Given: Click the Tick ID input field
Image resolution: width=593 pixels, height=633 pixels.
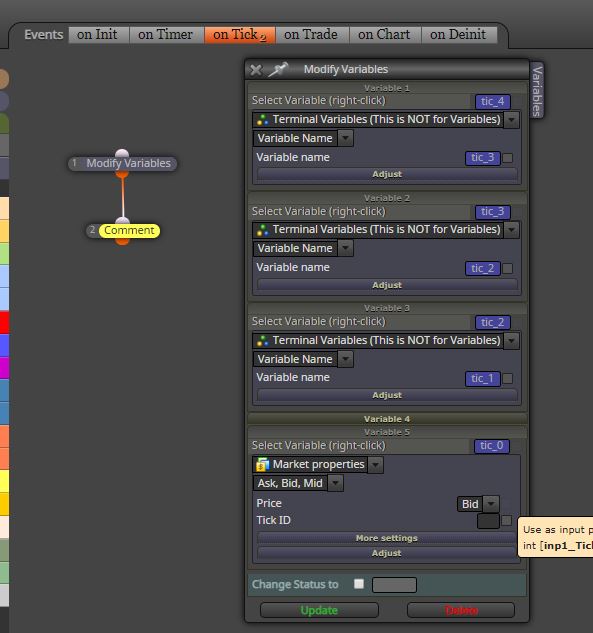Looking at the screenshot, I should click(x=488, y=521).
